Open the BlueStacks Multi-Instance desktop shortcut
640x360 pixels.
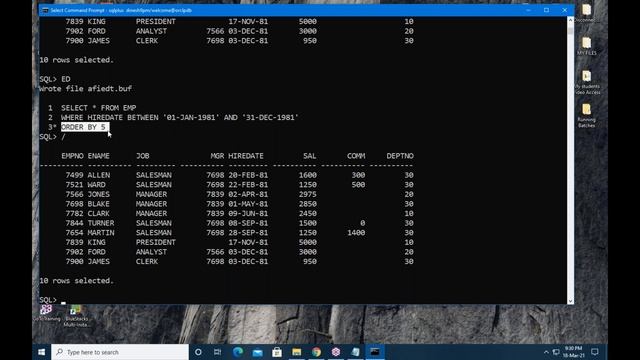click(x=76, y=316)
